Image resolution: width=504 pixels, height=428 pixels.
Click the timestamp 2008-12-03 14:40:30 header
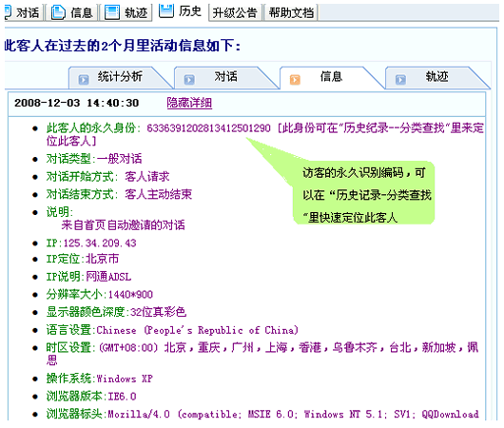(x=76, y=103)
